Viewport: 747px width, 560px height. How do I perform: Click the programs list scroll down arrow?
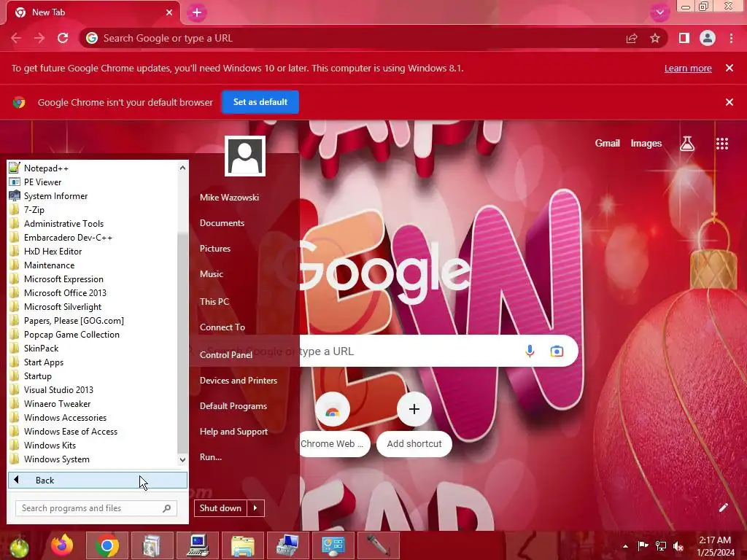point(182,459)
